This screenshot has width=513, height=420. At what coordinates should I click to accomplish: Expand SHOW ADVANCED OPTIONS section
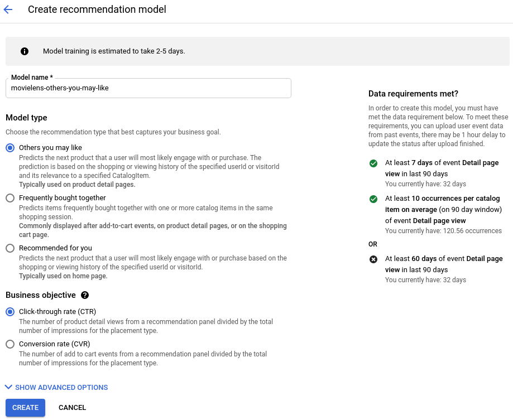[61, 387]
